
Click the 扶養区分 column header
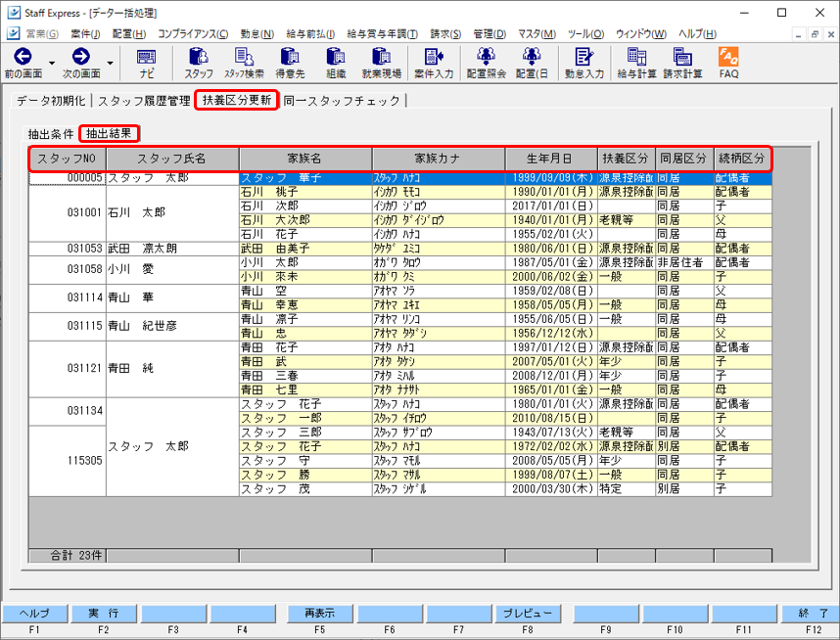coord(626,159)
